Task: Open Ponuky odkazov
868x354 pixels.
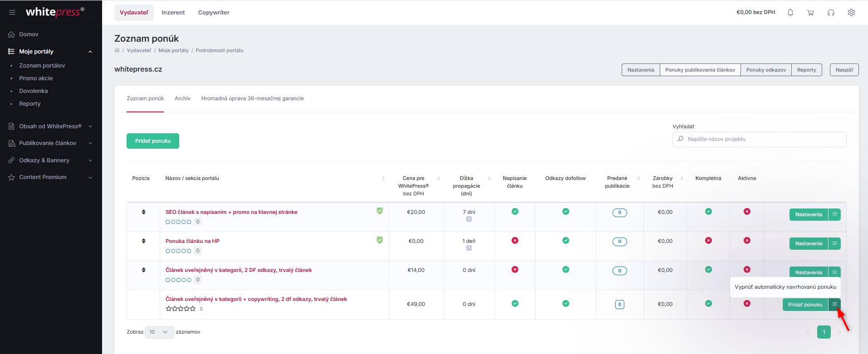Action: pyautogui.click(x=766, y=70)
